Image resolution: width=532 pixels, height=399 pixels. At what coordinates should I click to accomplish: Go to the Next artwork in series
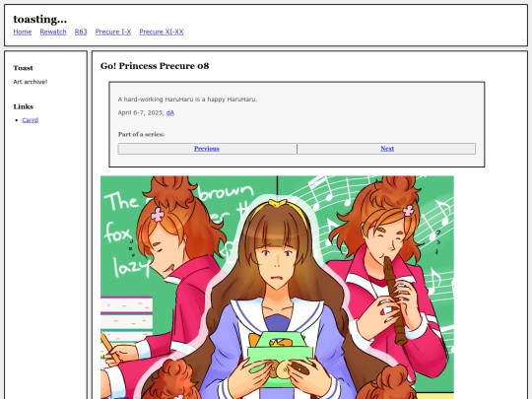coord(387,149)
